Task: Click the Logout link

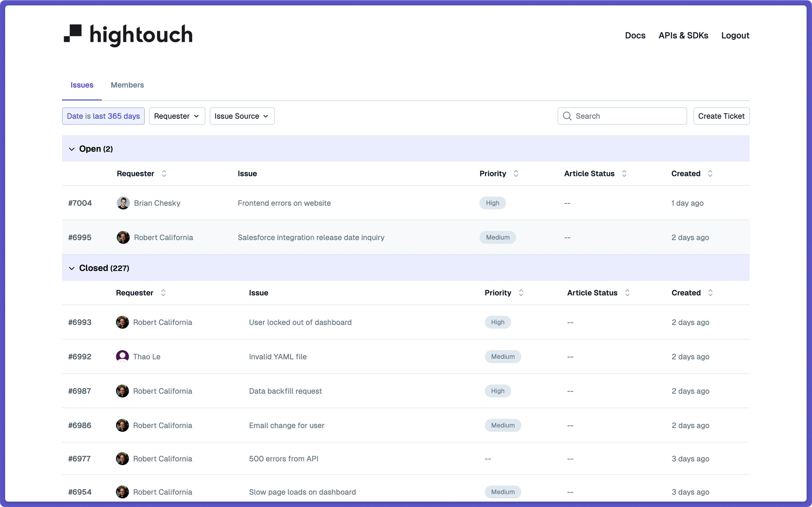Action: click(735, 35)
